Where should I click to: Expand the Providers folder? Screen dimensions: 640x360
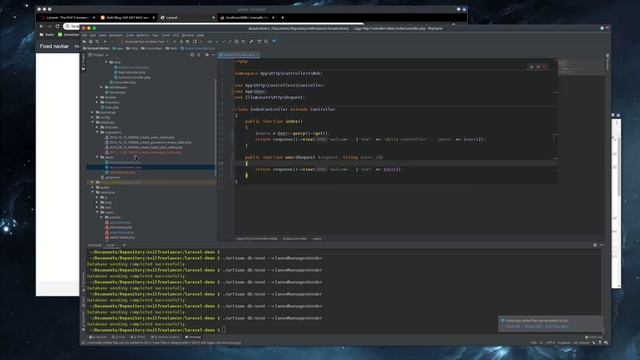point(97,102)
